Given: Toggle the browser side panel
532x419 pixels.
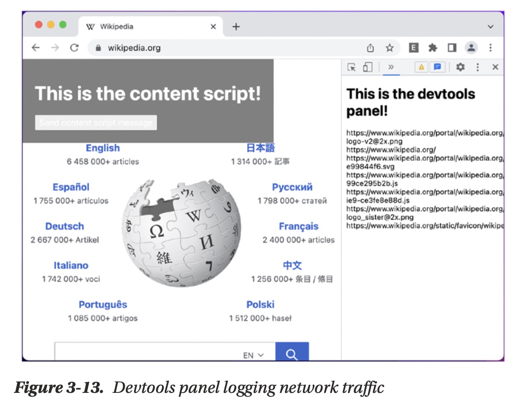Looking at the screenshot, I should [452, 48].
